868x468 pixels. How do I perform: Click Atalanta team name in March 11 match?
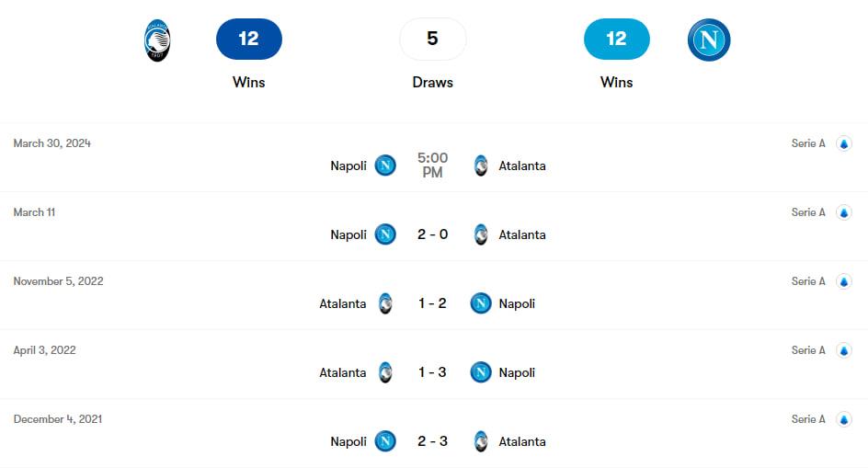click(x=522, y=234)
